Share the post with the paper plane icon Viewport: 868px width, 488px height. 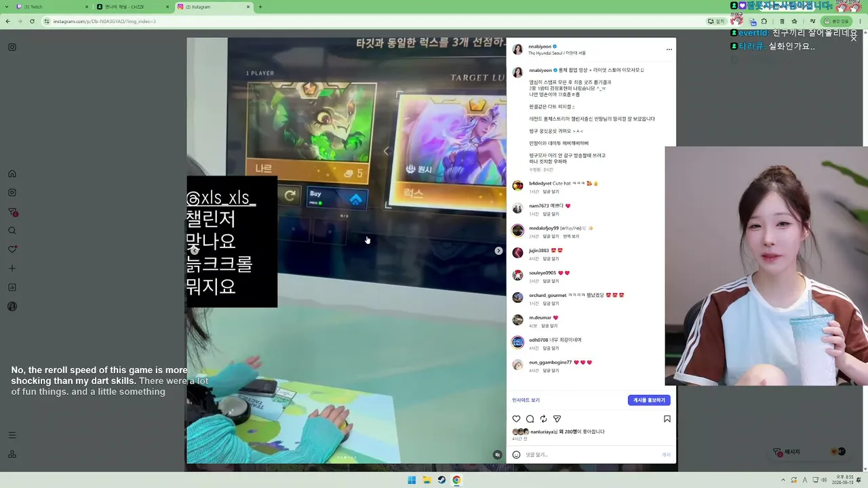(557, 419)
